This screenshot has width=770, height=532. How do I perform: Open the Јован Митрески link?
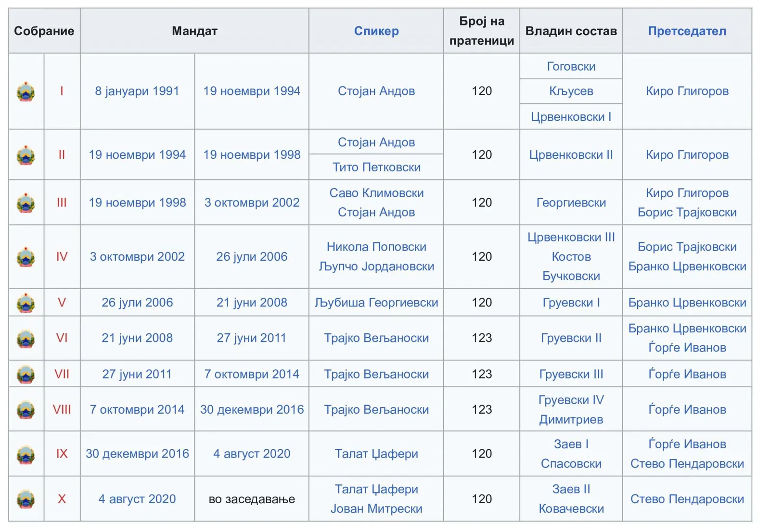point(376,509)
